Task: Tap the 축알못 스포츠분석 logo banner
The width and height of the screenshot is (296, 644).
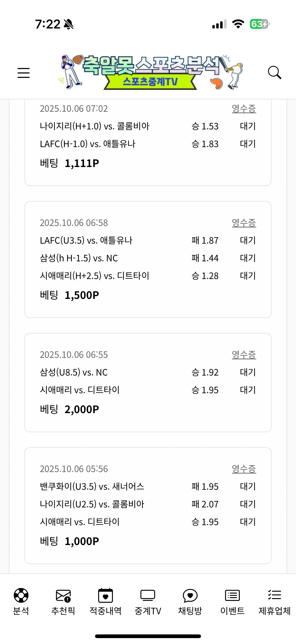Action: pos(150,72)
